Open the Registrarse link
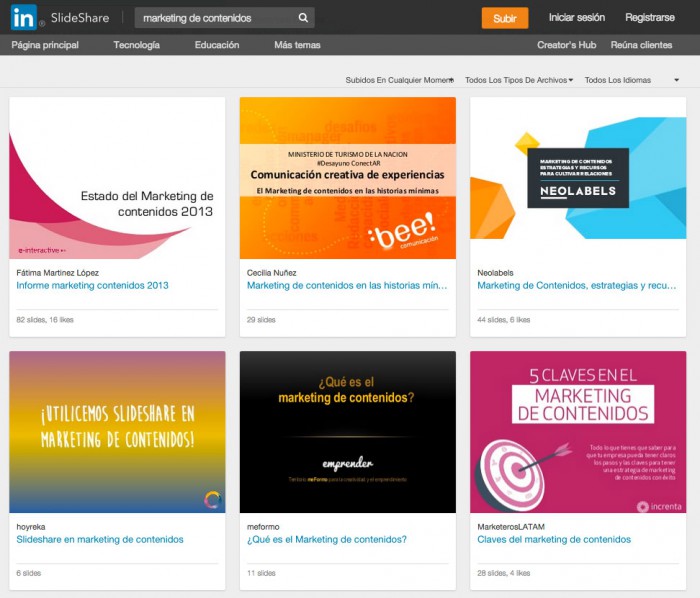Viewport: 700px width, 598px height. click(x=650, y=17)
